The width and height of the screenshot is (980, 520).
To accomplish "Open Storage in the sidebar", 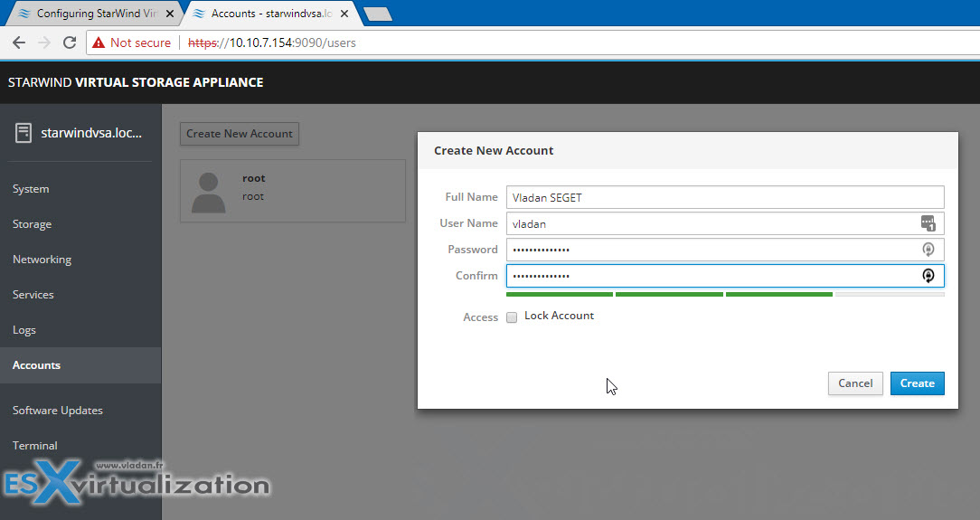I will pos(32,223).
